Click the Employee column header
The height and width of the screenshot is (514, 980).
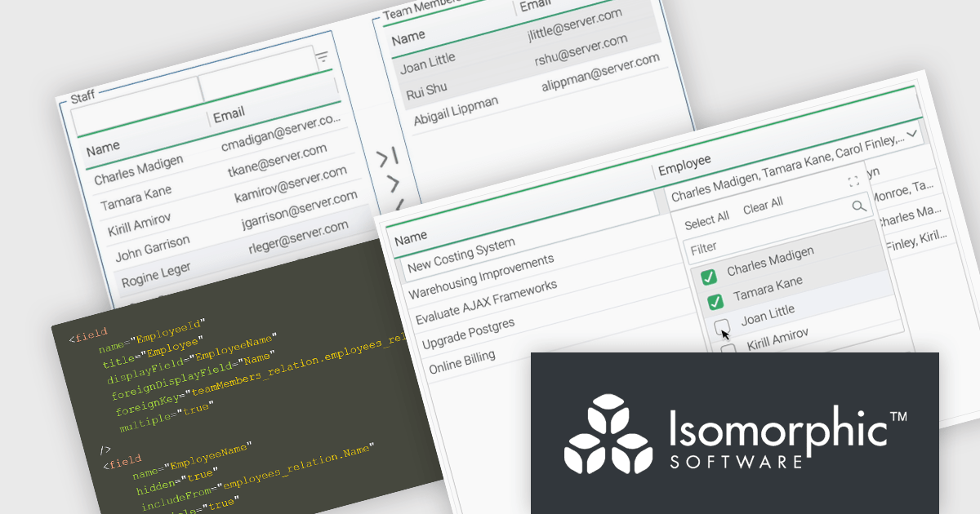(x=684, y=161)
